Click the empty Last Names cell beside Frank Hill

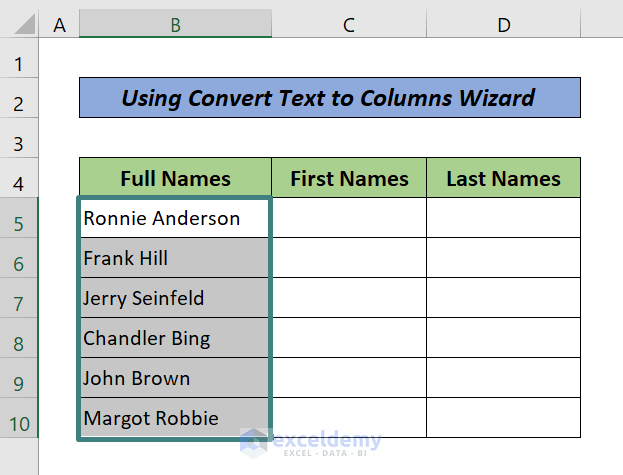(x=503, y=258)
